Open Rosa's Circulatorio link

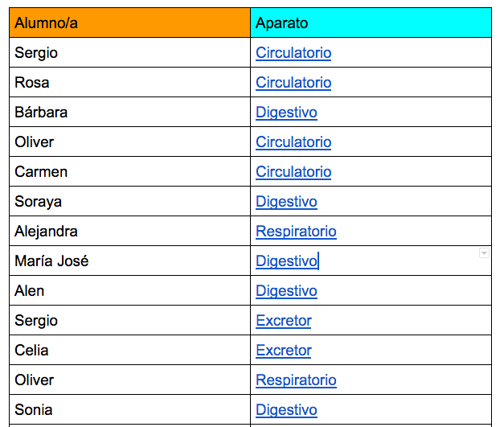tap(293, 83)
